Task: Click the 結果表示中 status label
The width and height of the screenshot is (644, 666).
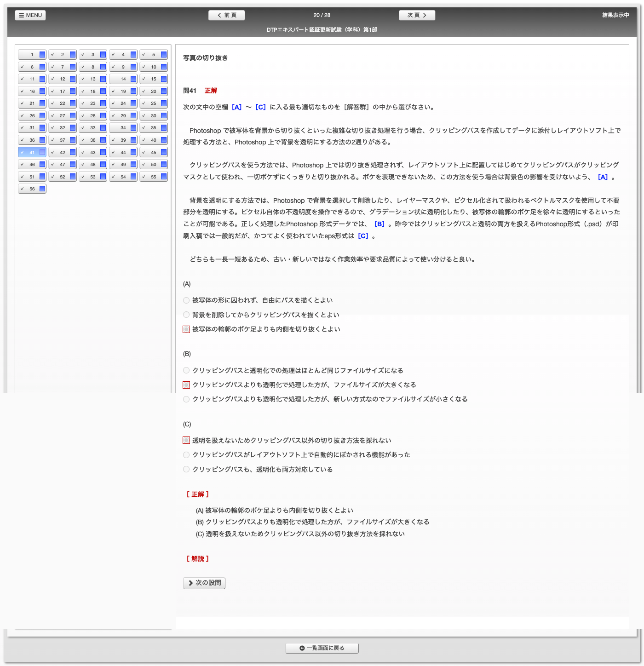Action: coord(615,15)
